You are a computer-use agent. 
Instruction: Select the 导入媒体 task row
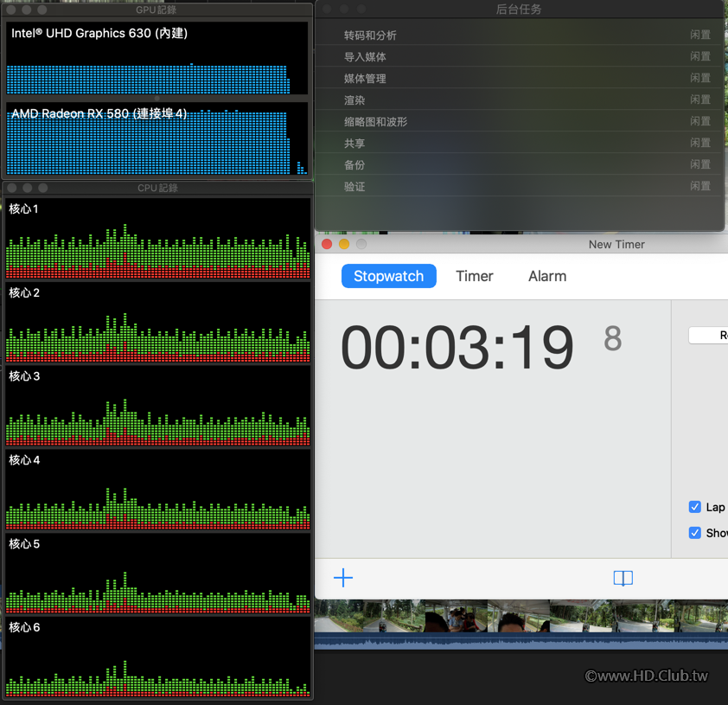tap(519, 57)
